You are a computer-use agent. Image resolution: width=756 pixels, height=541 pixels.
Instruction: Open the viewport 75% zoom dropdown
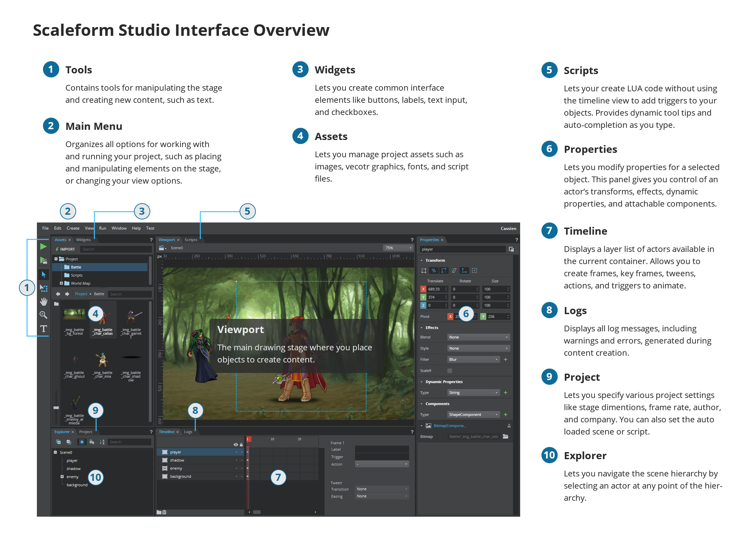[x=398, y=248]
